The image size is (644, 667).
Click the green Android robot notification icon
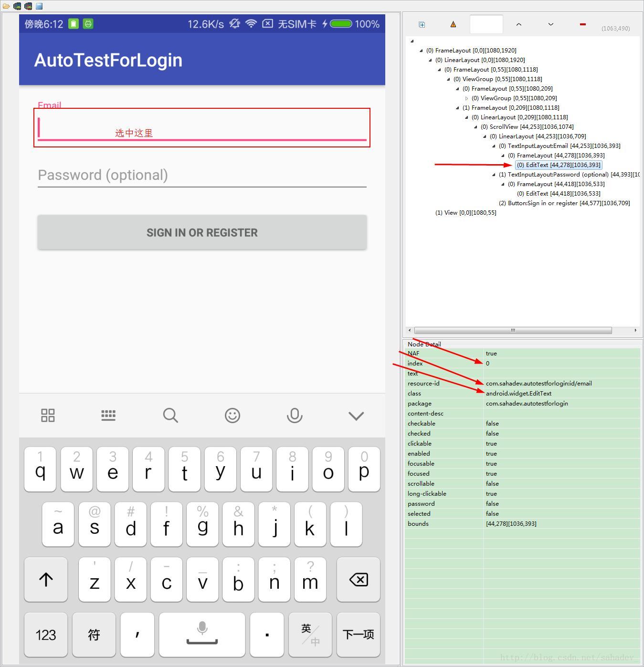88,23
